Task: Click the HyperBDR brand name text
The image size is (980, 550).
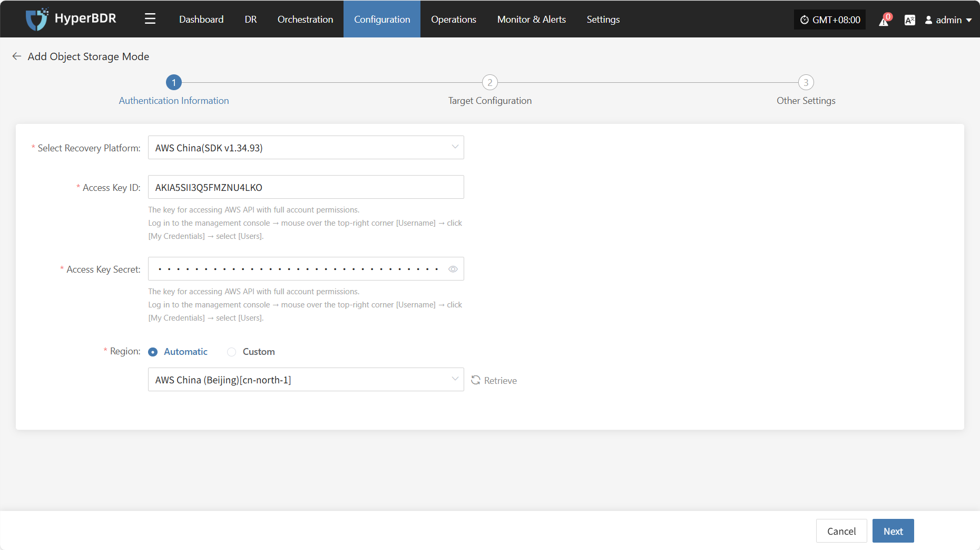Action: [85, 18]
